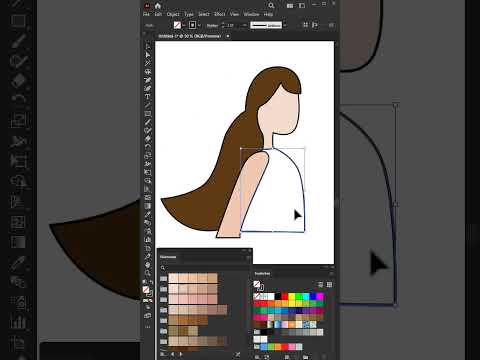Select the Pen tool
Viewport: 480px width, 360px height.
pyautogui.click(x=148, y=80)
